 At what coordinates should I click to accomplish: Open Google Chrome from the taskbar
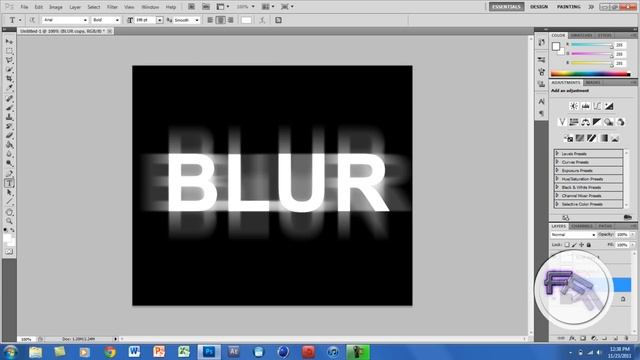109,352
